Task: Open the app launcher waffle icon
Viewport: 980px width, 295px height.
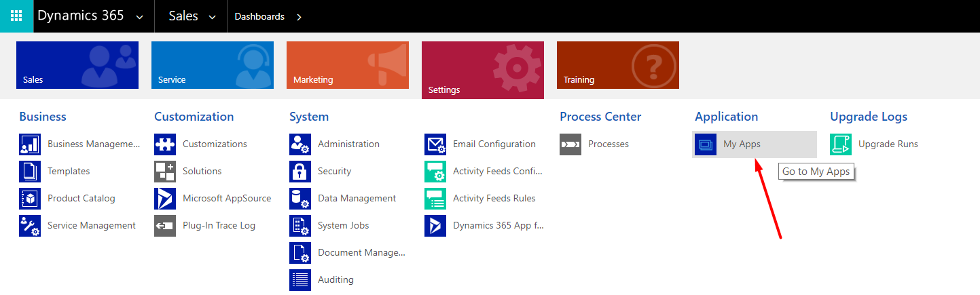Action: (16, 16)
